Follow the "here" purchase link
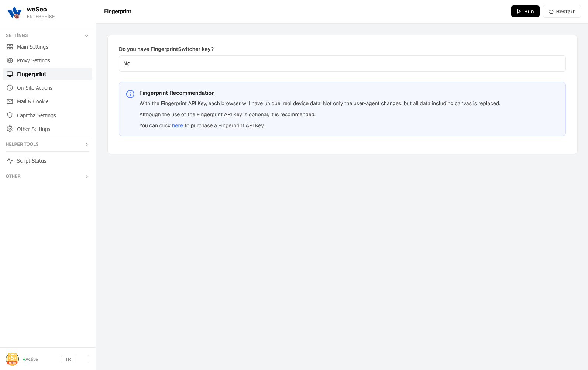588x370 pixels. [178, 125]
